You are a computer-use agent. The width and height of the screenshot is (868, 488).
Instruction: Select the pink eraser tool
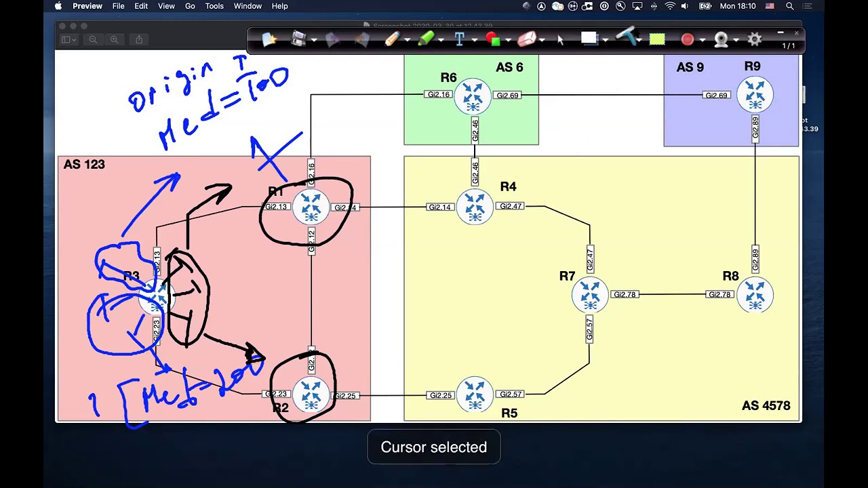tap(527, 39)
